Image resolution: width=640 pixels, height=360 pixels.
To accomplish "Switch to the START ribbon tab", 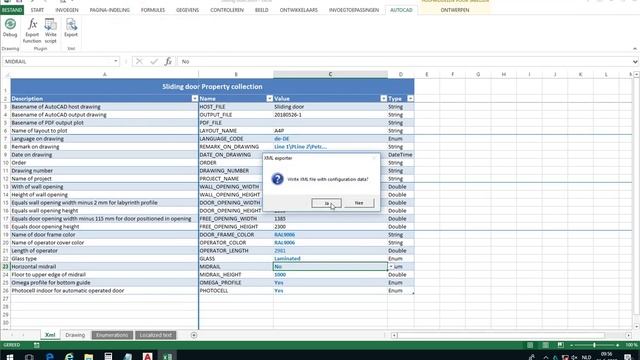I will pyautogui.click(x=37, y=10).
